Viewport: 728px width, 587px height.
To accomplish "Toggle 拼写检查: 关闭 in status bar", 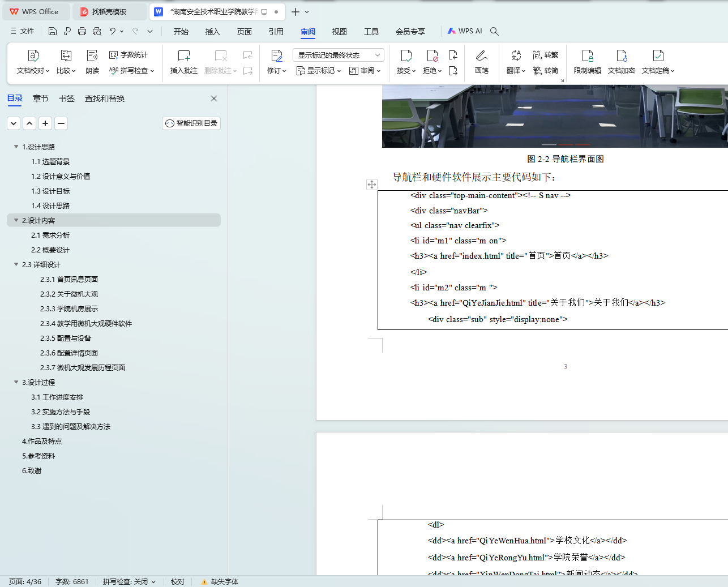I will tap(129, 582).
